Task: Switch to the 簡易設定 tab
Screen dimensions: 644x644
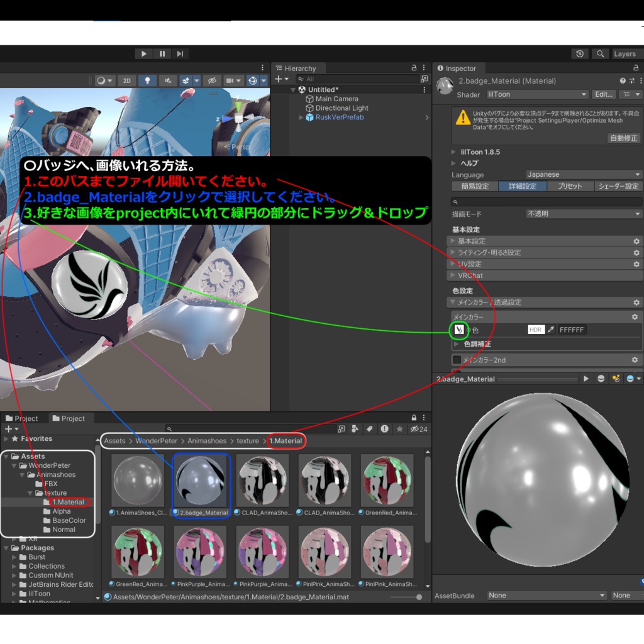Action: [x=475, y=186]
